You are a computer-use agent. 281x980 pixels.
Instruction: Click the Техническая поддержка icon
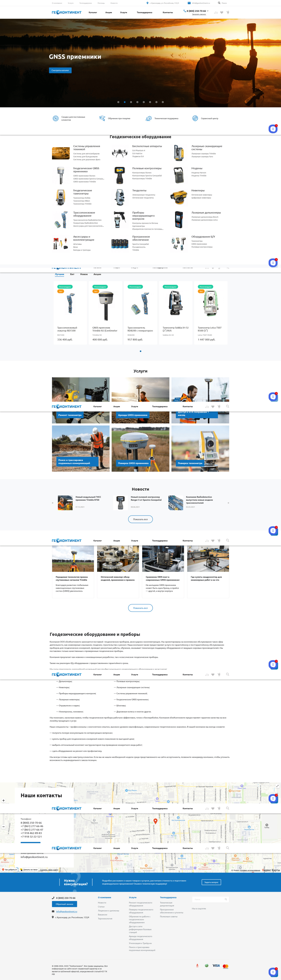pos(149,118)
